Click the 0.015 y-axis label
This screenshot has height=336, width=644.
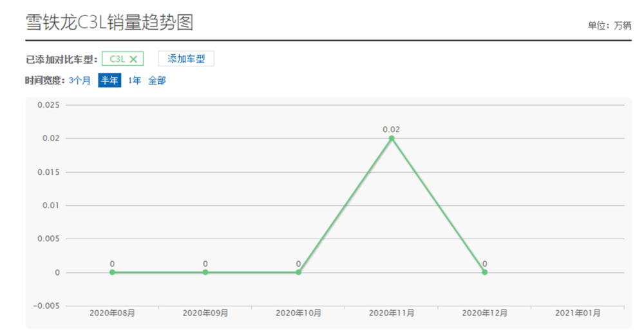click(x=48, y=172)
